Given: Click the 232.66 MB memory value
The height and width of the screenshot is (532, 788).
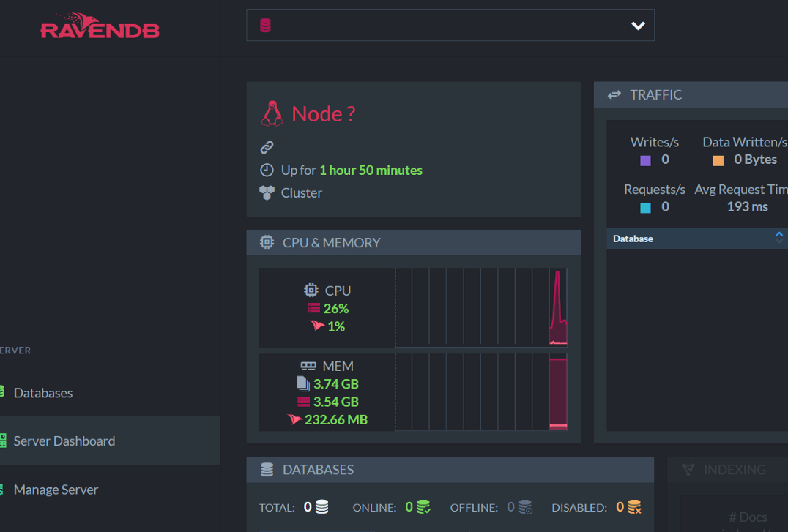Looking at the screenshot, I should click(336, 419).
